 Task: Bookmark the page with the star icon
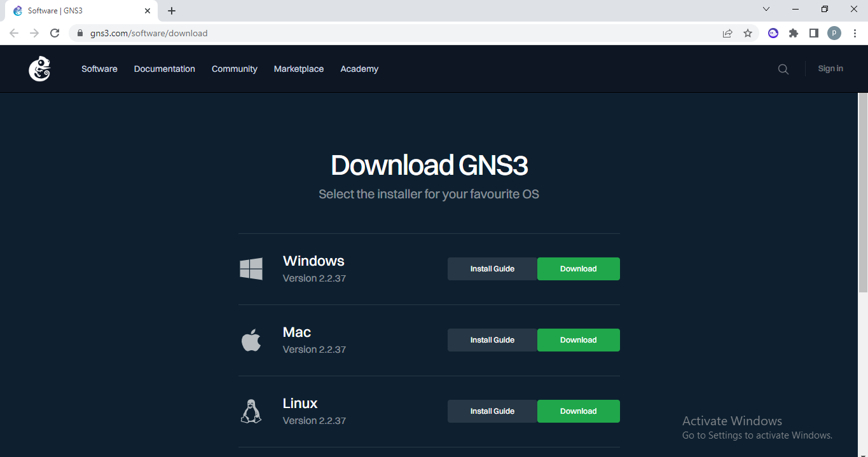(748, 32)
